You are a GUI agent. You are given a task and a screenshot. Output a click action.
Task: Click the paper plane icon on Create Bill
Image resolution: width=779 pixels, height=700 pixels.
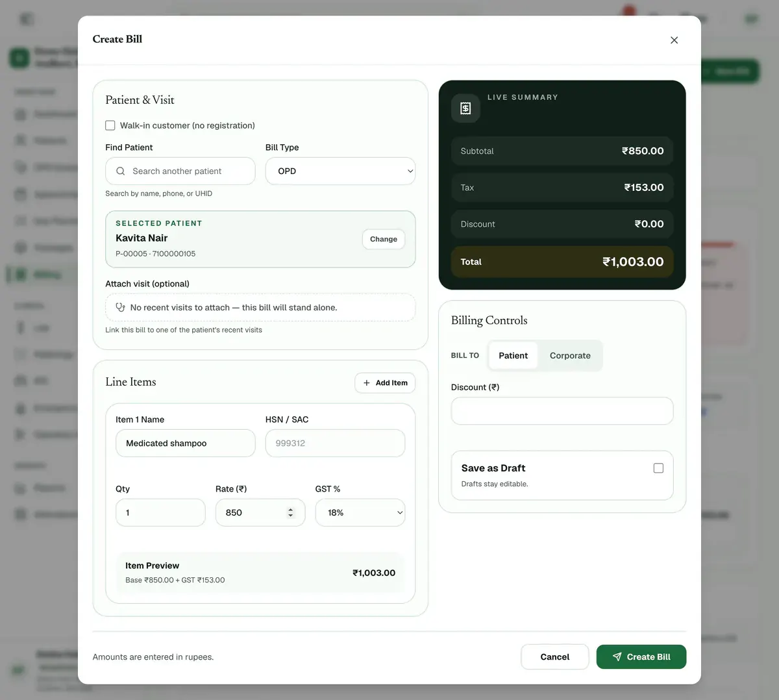617,656
